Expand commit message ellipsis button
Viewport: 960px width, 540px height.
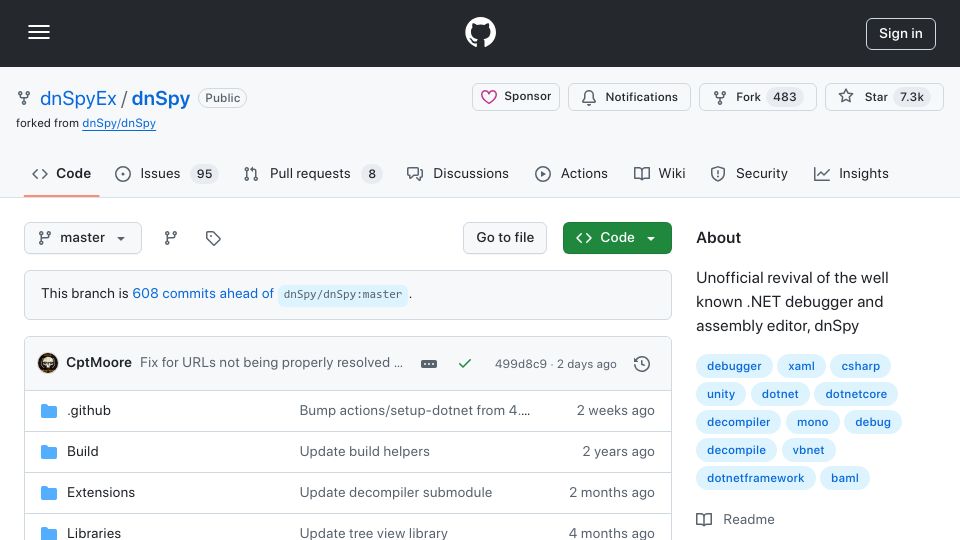(x=429, y=364)
